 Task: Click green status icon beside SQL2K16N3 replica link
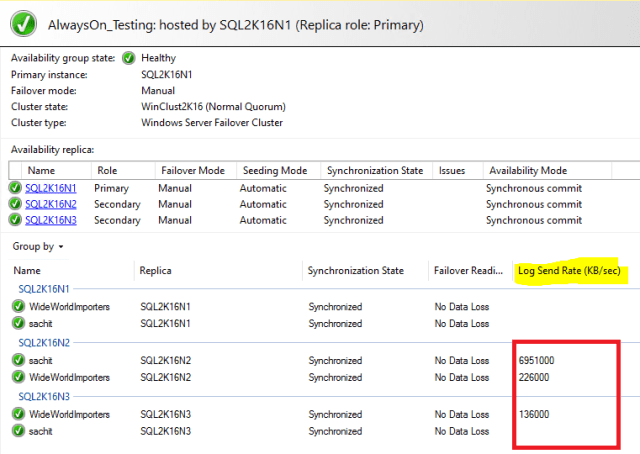15,220
